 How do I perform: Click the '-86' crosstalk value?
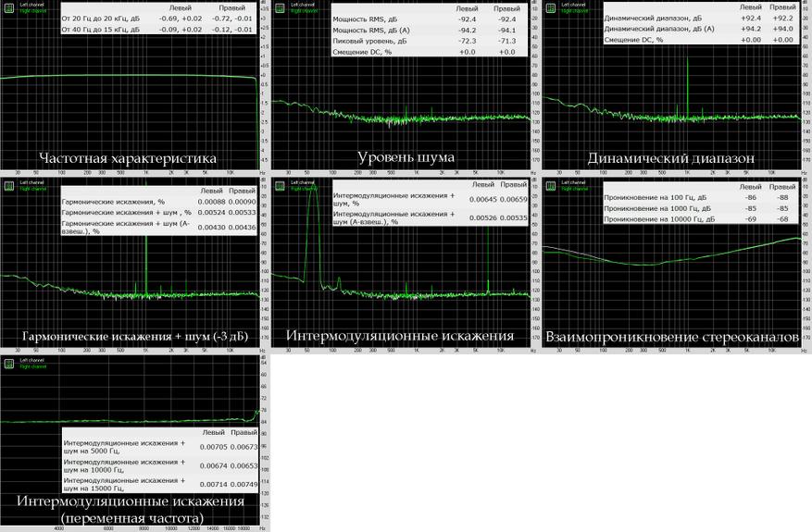click(x=750, y=198)
